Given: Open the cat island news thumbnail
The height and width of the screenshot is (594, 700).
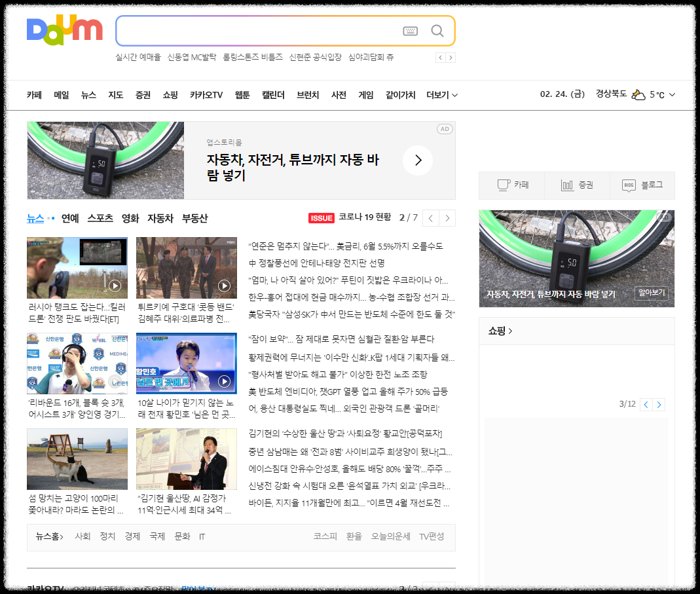Looking at the screenshot, I should [77, 459].
